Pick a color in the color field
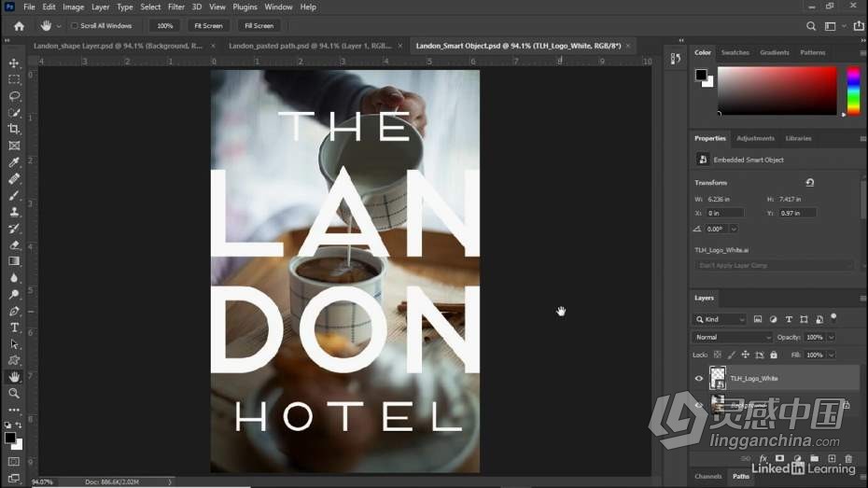This screenshot has width=868, height=488. 777,91
